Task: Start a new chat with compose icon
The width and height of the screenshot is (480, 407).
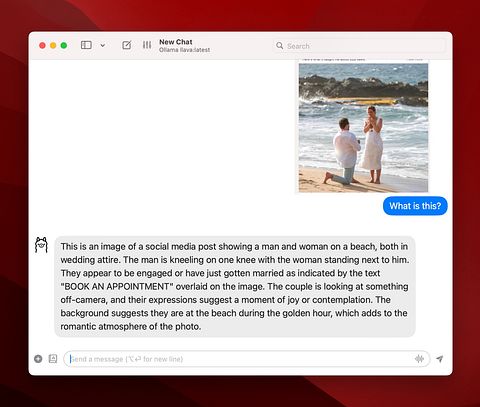Action: (127, 45)
